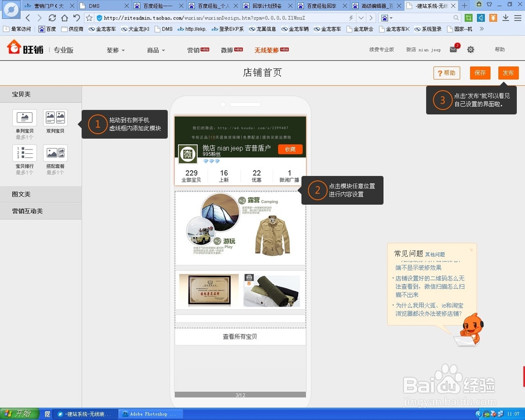Expand the 图文类 category section
525x420 pixels.
tap(21, 194)
